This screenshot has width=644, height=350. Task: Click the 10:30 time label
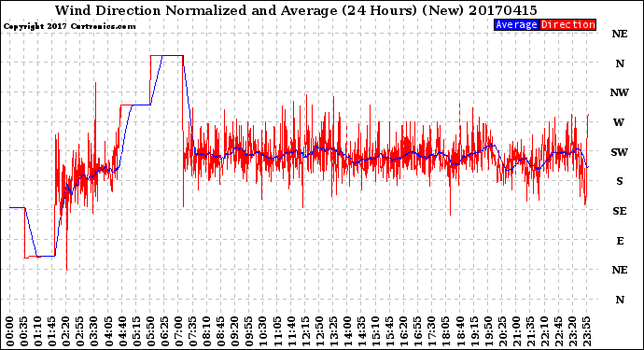point(263,331)
